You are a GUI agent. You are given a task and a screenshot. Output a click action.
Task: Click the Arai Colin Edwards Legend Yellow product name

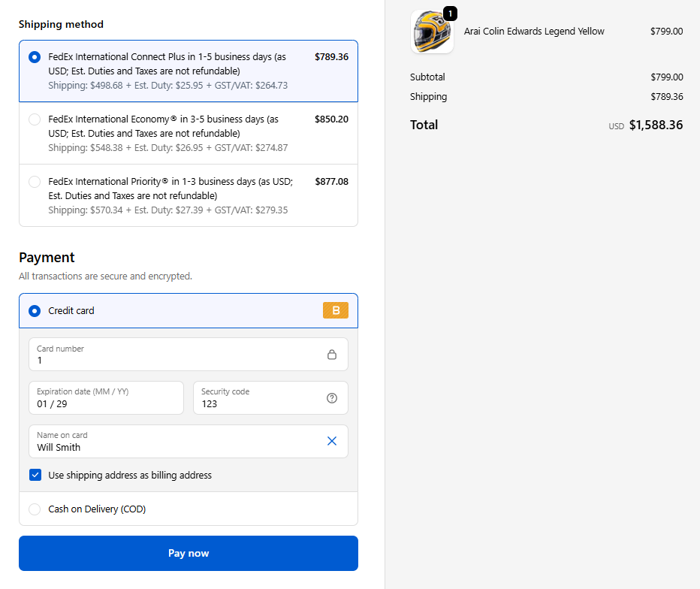[x=534, y=32]
